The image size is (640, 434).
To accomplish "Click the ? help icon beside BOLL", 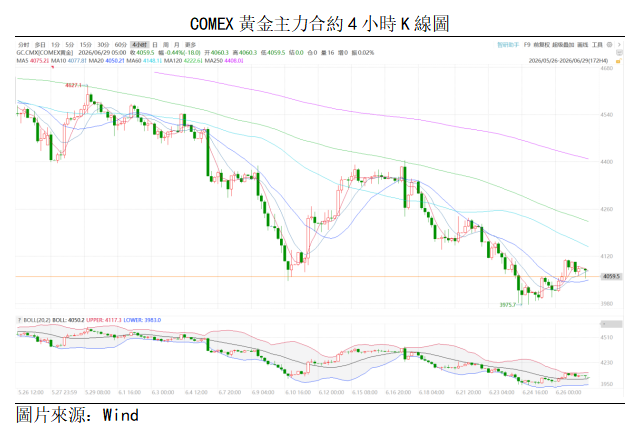I will tap(19, 320).
